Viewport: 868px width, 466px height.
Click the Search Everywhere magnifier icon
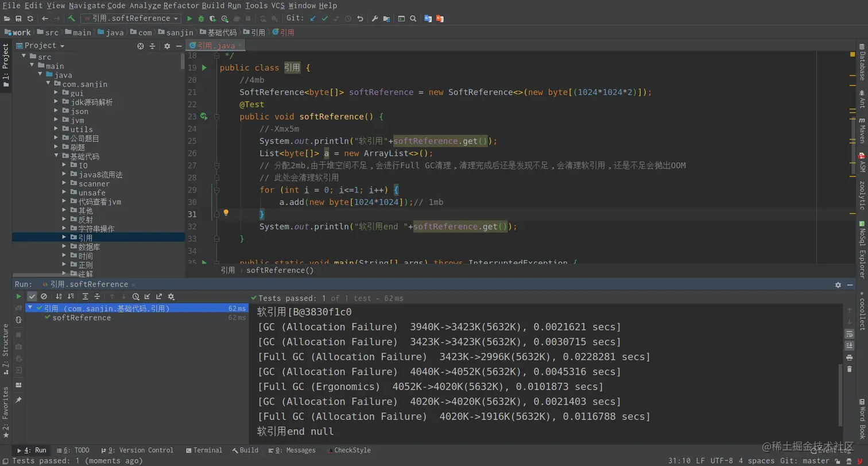click(413, 18)
